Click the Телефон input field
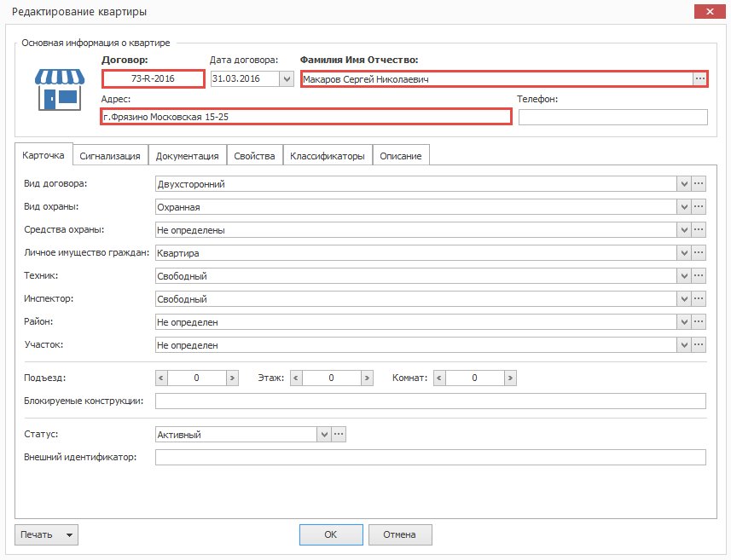This screenshot has height=560, width=731. coord(613,117)
